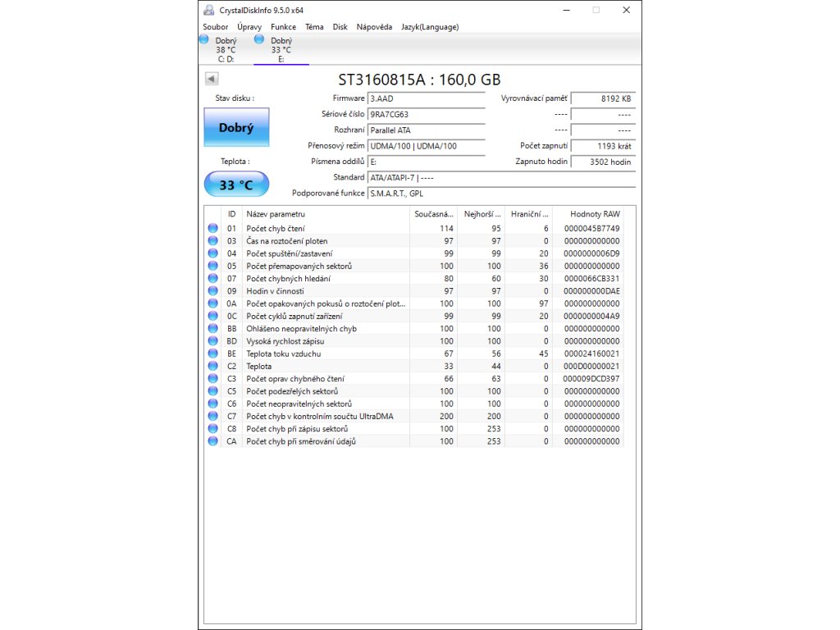The height and width of the screenshot is (630, 840).
Task: Open the Funkce menu
Action: point(283,27)
